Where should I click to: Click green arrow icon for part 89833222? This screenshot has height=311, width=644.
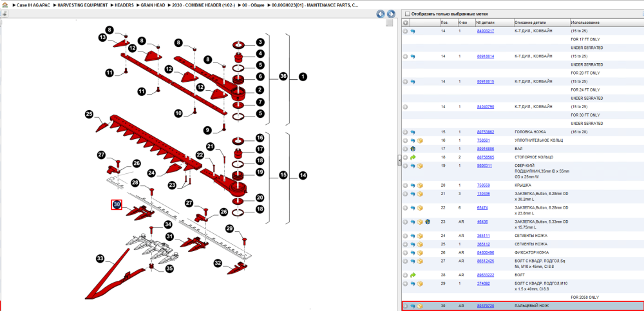click(x=413, y=275)
